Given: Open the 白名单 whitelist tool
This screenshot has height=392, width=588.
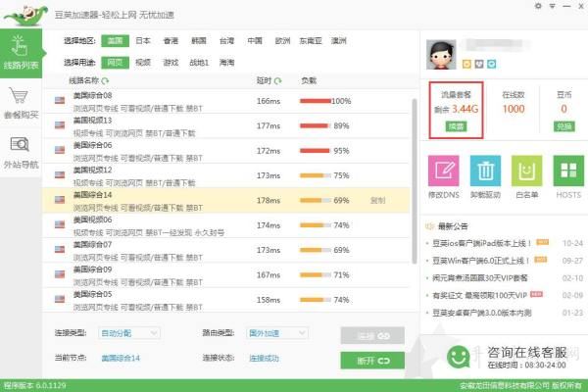Looking at the screenshot, I should pyautogui.click(x=527, y=176).
